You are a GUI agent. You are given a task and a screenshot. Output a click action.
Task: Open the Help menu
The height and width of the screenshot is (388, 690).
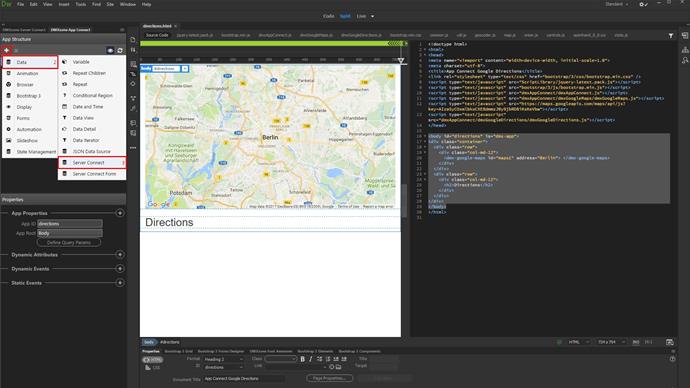coord(147,4)
